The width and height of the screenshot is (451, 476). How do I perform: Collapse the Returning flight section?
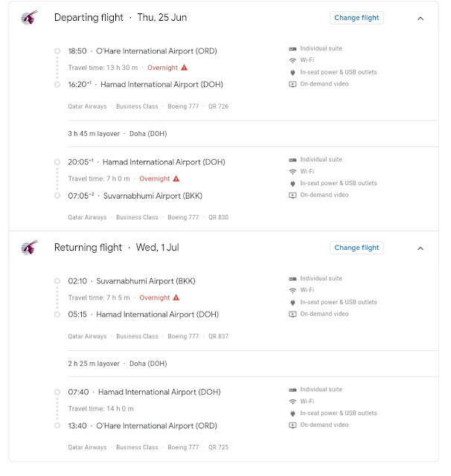420,248
